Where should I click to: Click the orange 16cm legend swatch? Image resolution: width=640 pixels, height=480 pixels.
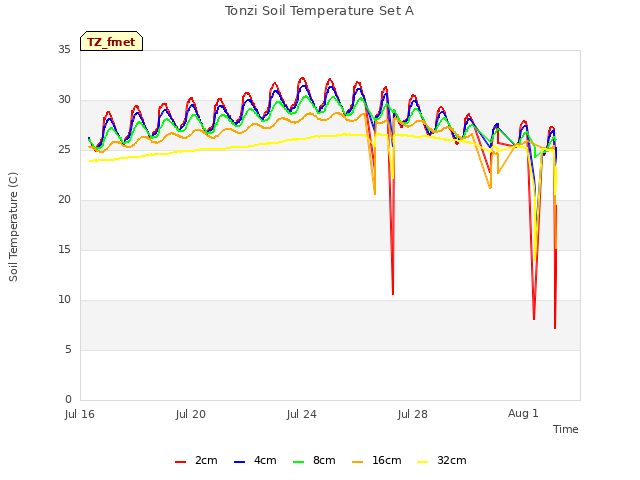pyautogui.click(x=358, y=462)
